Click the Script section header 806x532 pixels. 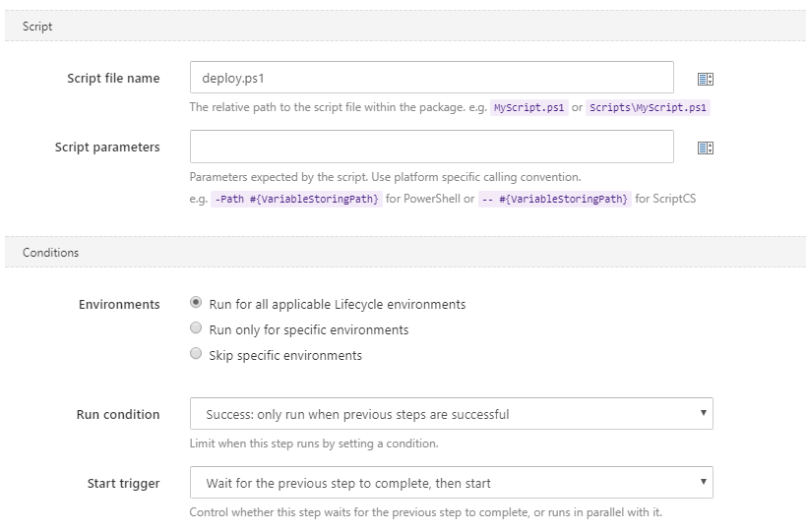pos(38,27)
